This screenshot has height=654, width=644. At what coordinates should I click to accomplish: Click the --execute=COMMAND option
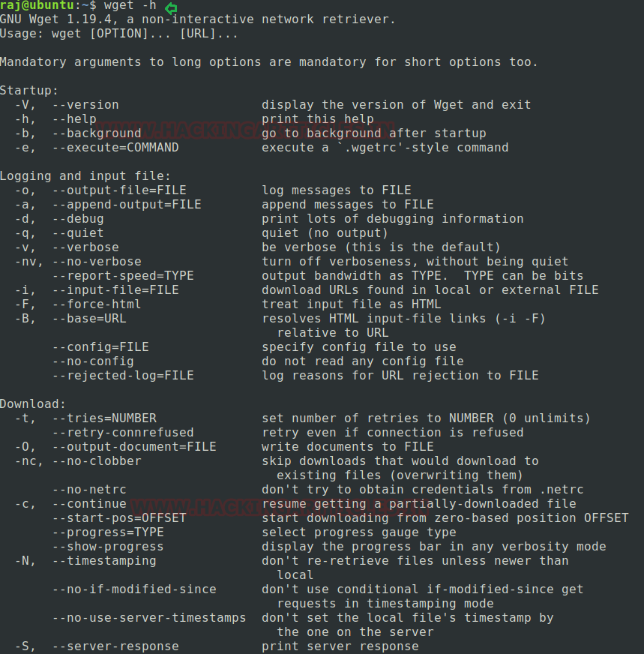pyautogui.click(x=115, y=148)
